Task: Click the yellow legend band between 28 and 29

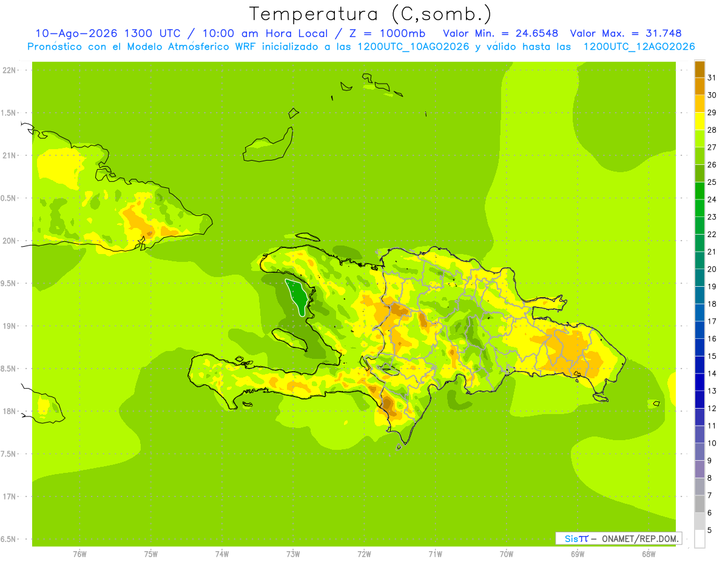Action: [x=699, y=121]
